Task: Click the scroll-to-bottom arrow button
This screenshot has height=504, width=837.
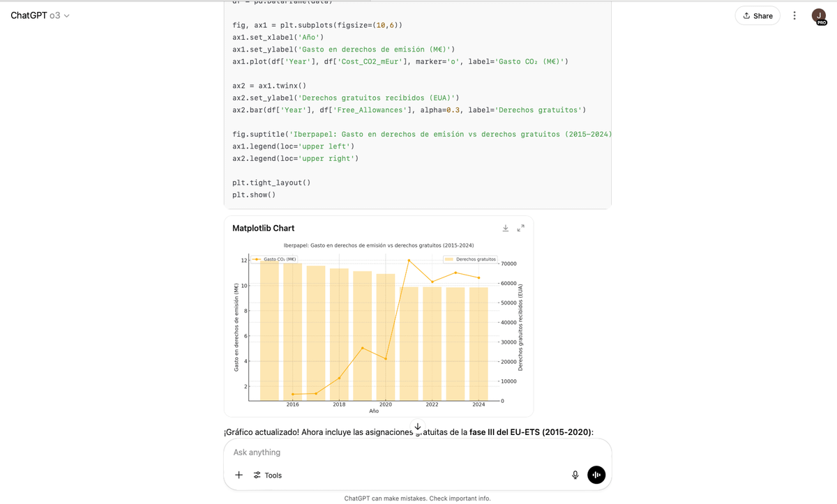Action: pyautogui.click(x=417, y=427)
